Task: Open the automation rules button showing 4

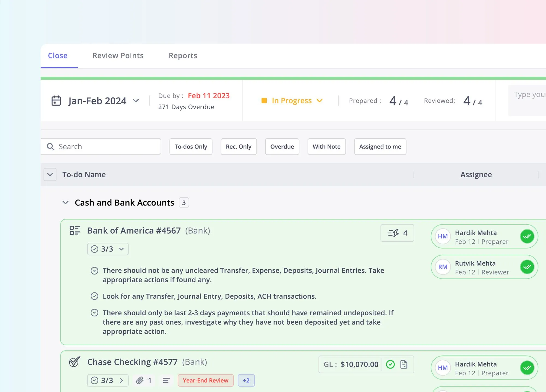Action: pos(397,233)
